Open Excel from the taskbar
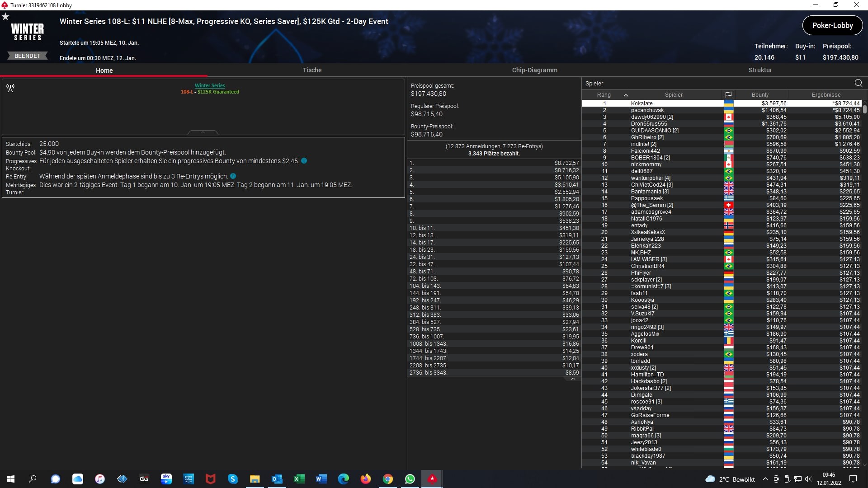868x488 pixels. 299,479
